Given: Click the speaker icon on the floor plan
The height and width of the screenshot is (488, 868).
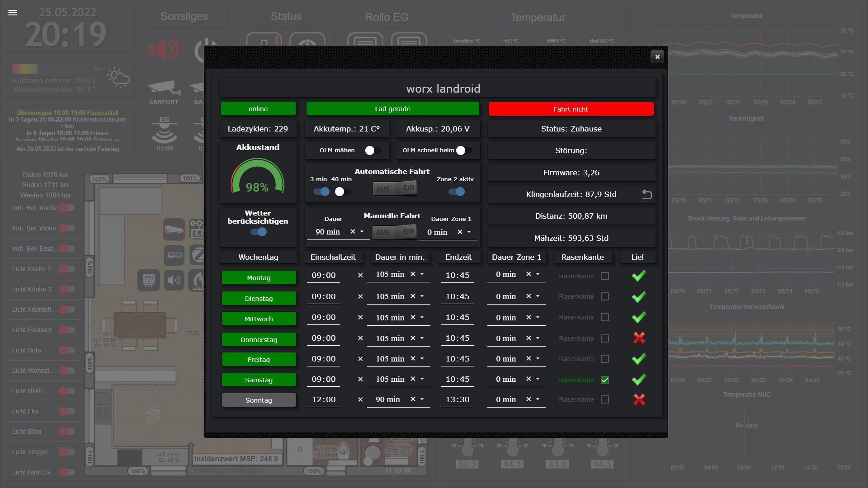Looking at the screenshot, I should [x=174, y=280].
